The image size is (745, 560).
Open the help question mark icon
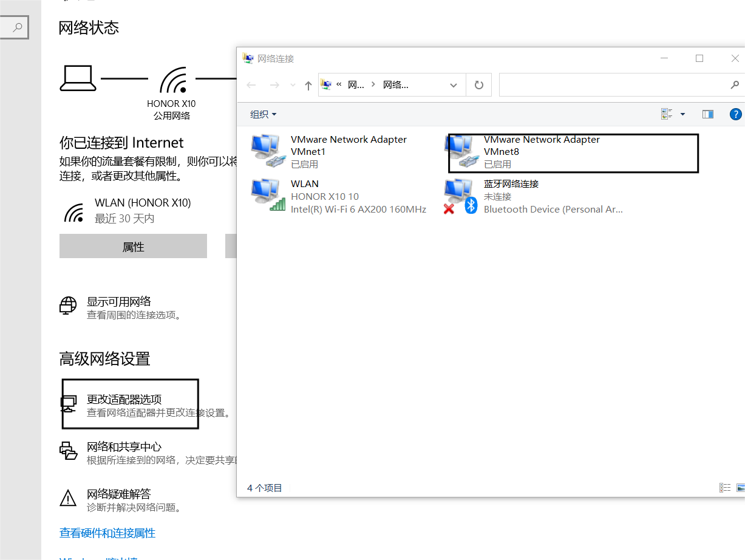[735, 114]
